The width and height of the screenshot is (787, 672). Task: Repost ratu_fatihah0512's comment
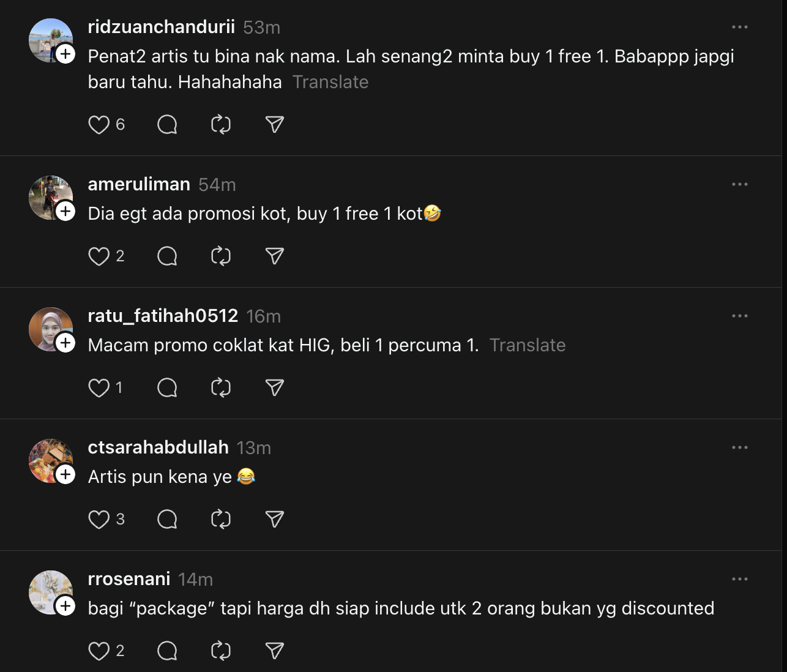click(x=221, y=388)
